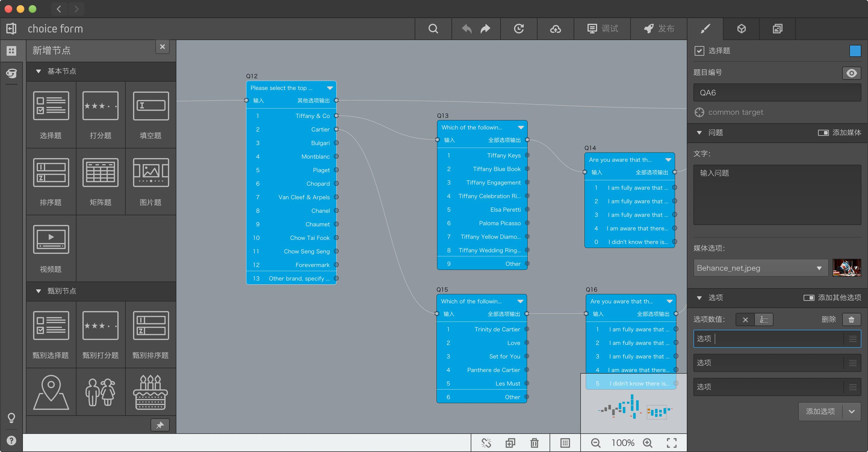Zoom in the canvas
Viewport: 868px width, 452px height.
648,443
